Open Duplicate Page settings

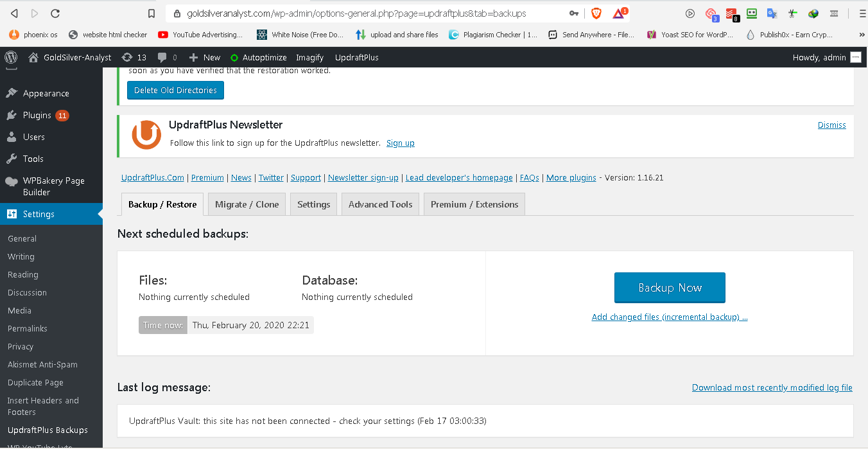[35, 382]
